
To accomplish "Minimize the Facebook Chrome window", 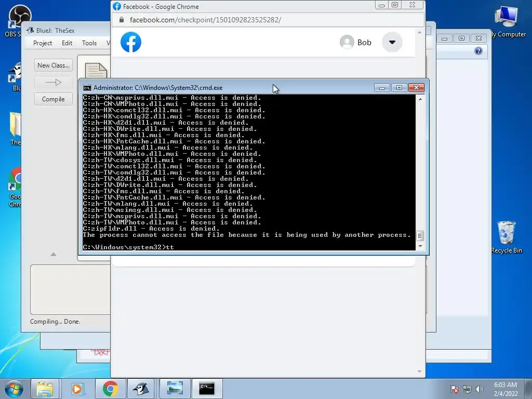I will (382, 5).
